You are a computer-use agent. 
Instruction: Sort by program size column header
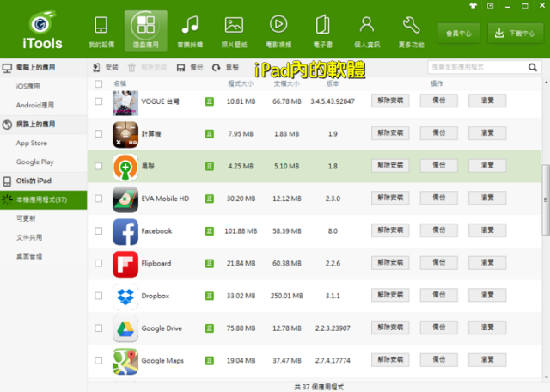coord(241,84)
